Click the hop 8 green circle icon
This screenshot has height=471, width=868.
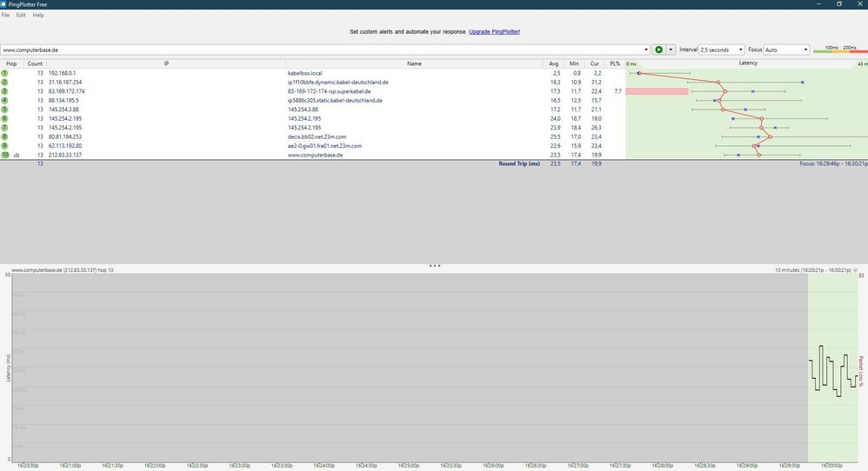[4, 136]
